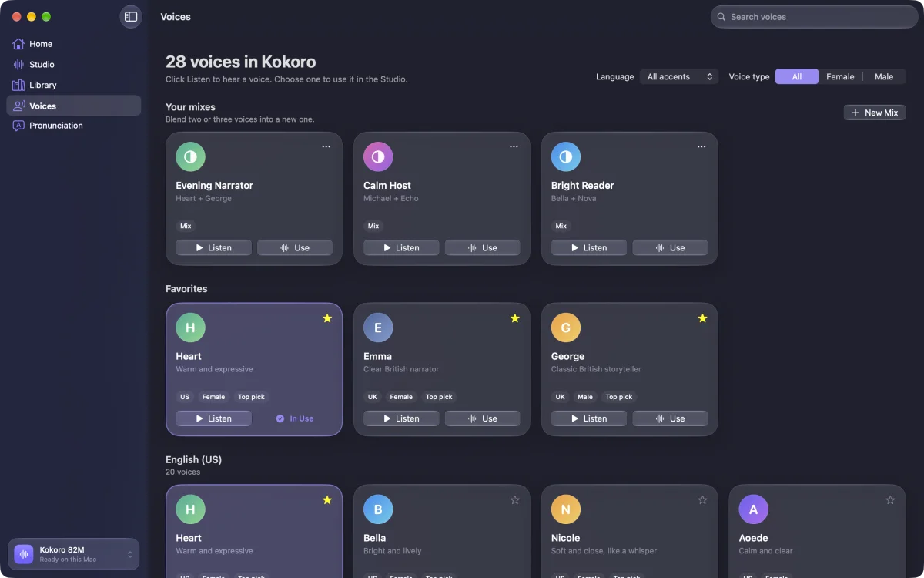Open Library in the sidebar
This screenshot has height=578, width=924.
coord(74,85)
